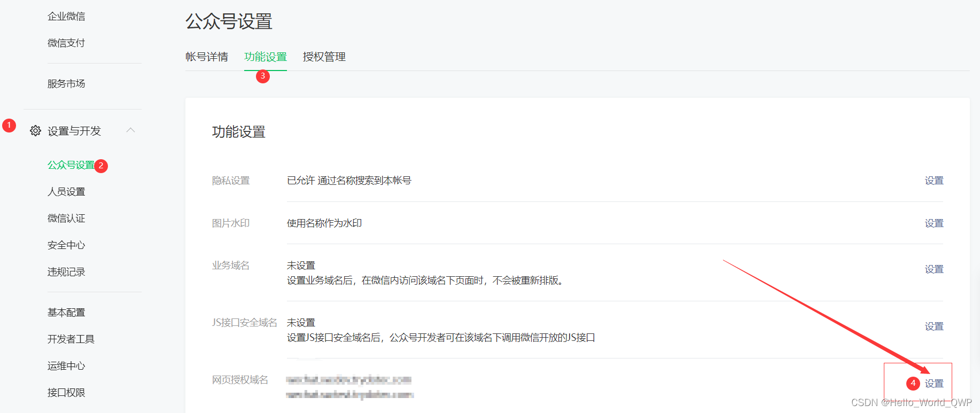Click the 隐私设置 row label

(x=231, y=181)
